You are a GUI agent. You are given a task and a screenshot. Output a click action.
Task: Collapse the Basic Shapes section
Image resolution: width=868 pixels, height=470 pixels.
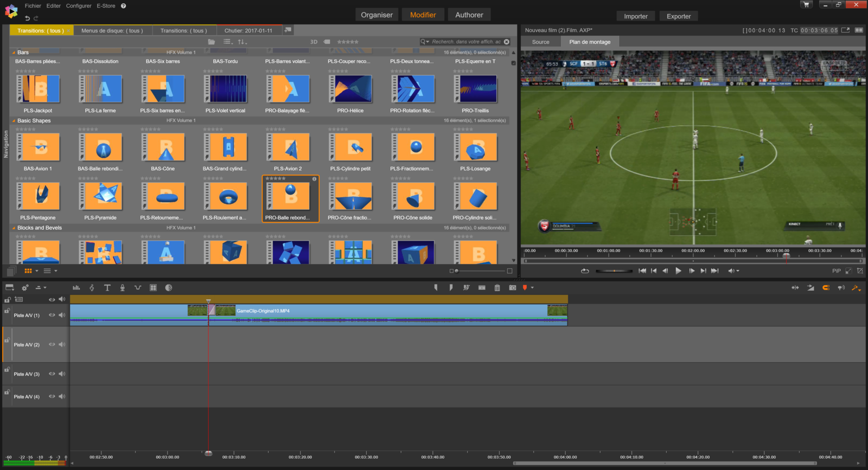click(x=14, y=121)
